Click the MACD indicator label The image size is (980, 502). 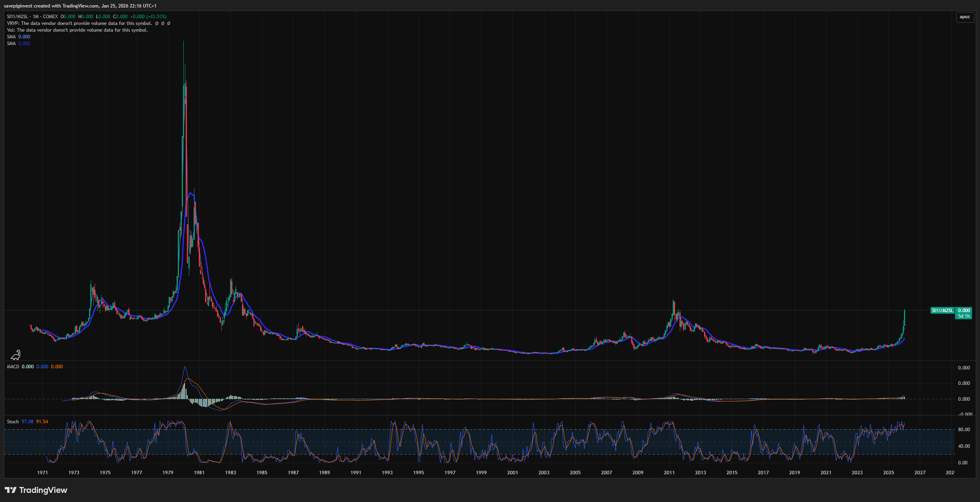(x=13, y=367)
